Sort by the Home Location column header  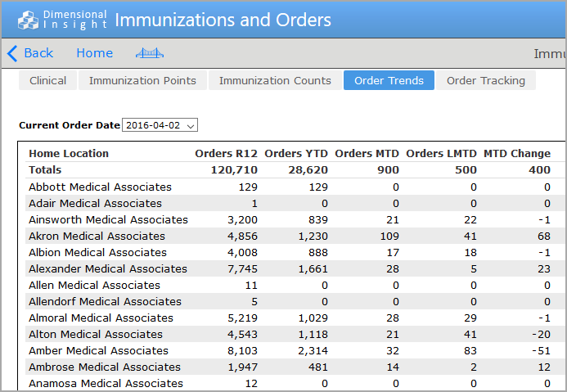coord(69,153)
